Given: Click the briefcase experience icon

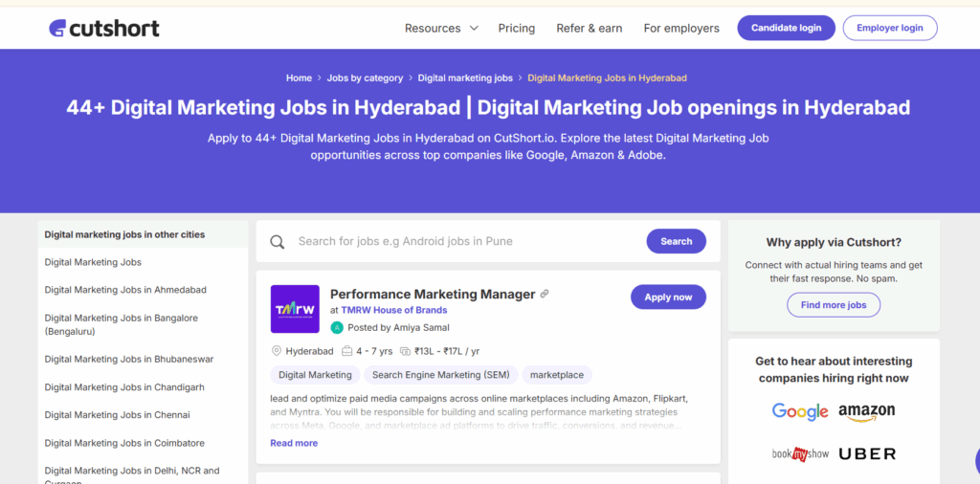Looking at the screenshot, I should tap(346, 351).
